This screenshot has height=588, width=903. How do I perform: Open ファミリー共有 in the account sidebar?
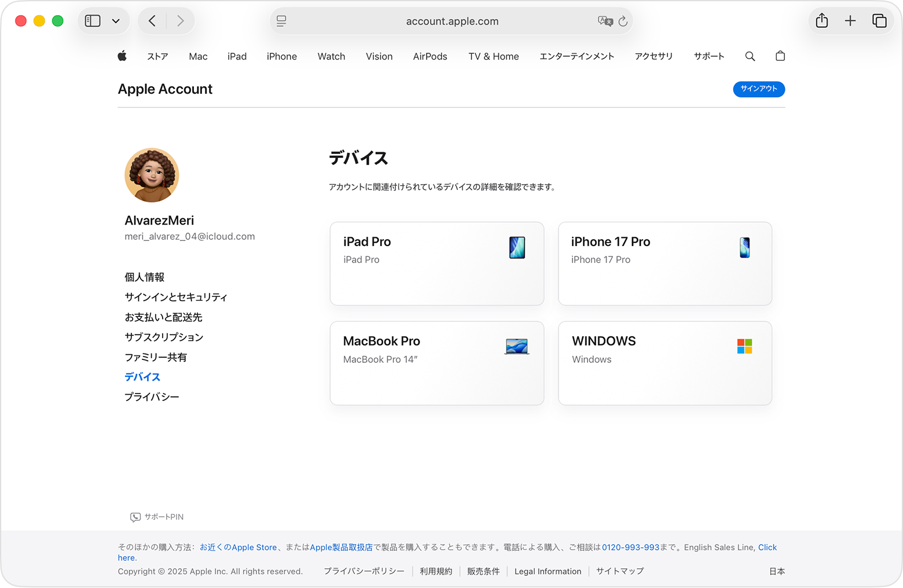pos(156,357)
